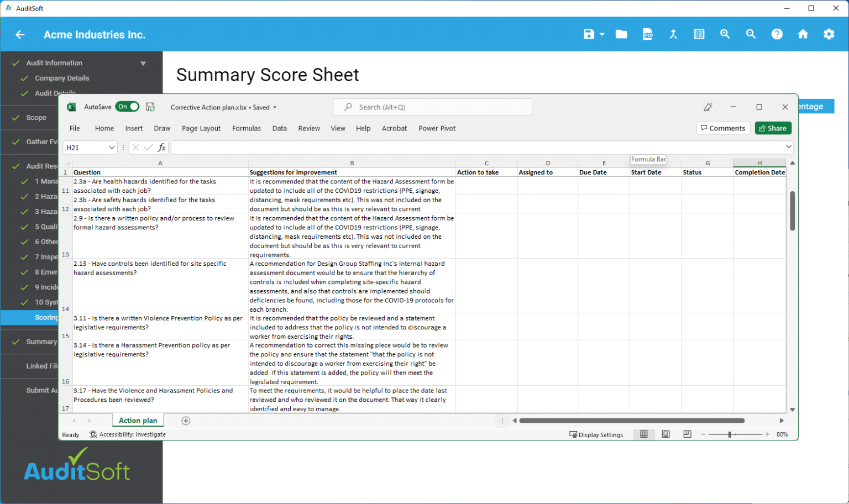Open AuditSoft help via the question mark icon
849x504 pixels.
click(777, 34)
